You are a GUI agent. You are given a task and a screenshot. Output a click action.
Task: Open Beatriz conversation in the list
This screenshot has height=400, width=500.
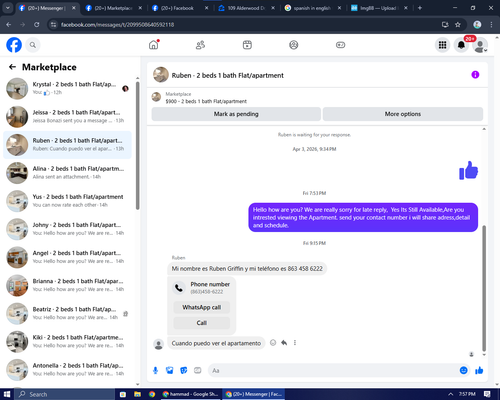click(67, 314)
